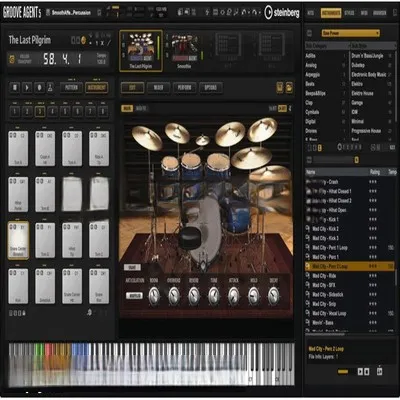This screenshot has width=400, height=400.
Task: Select the Instrument pad mode button
Action: tap(97, 88)
